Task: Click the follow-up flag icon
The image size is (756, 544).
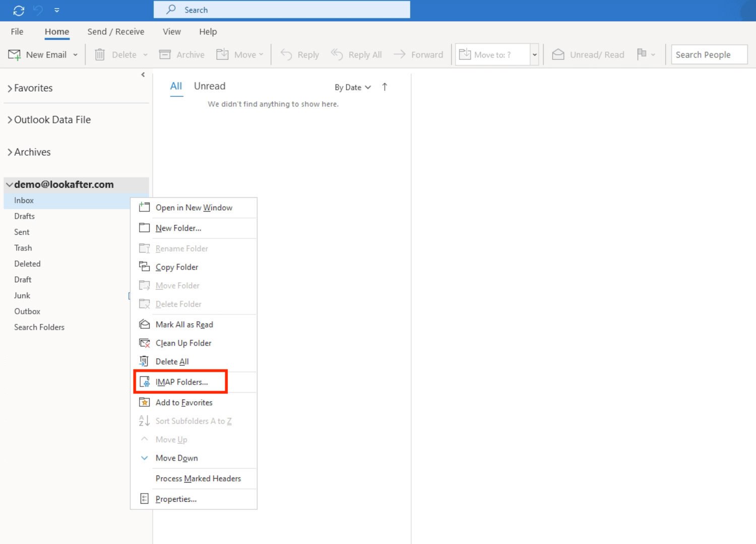Action: tap(642, 54)
